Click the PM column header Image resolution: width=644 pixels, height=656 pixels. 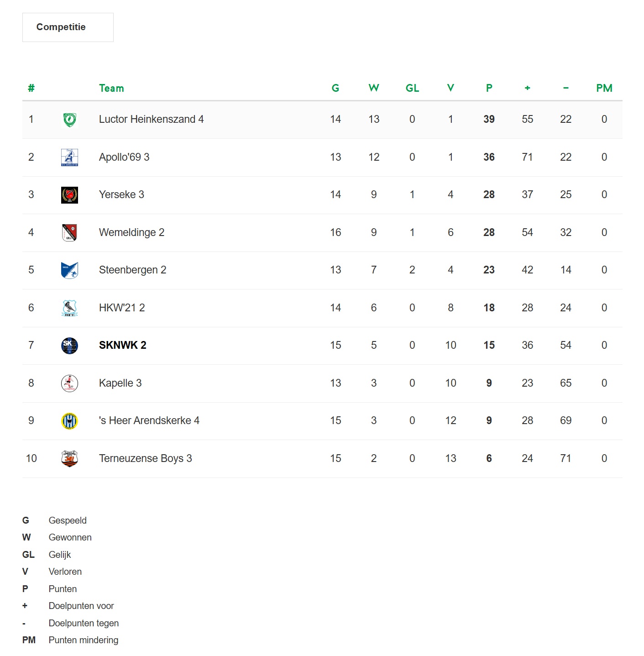click(x=604, y=88)
